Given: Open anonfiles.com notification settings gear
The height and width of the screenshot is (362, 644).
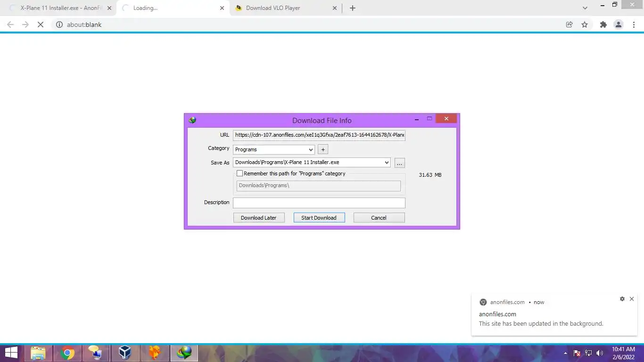Looking at the screenshot, I should (x=622, y=299).
